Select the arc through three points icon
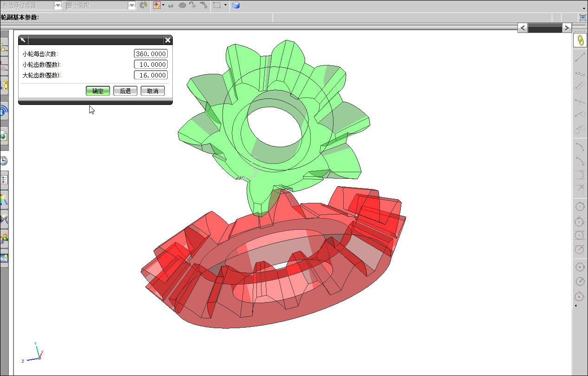The image size is (588, 376). point(580,161)
